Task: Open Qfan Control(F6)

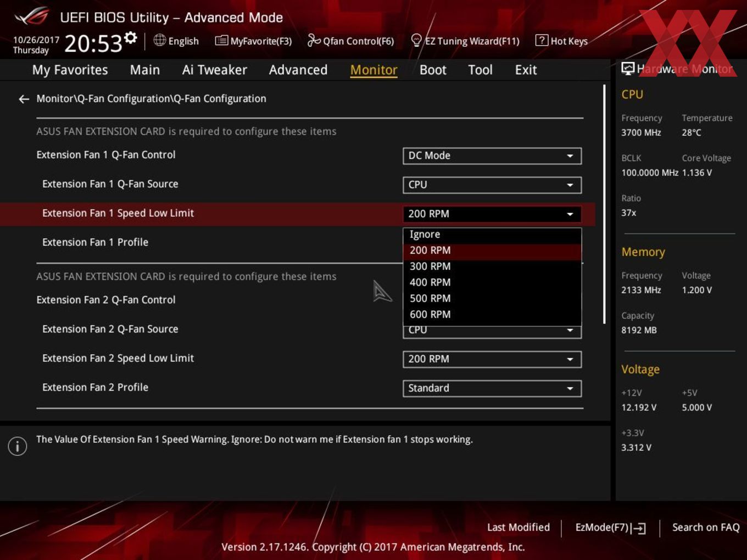Action: click(350, 41)
